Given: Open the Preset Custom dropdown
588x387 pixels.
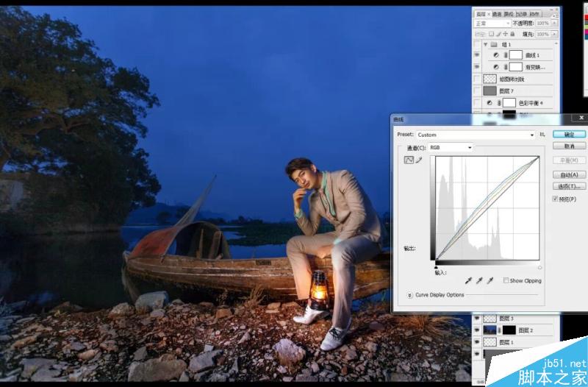Looking at the screenshot, I should point(476,135).
